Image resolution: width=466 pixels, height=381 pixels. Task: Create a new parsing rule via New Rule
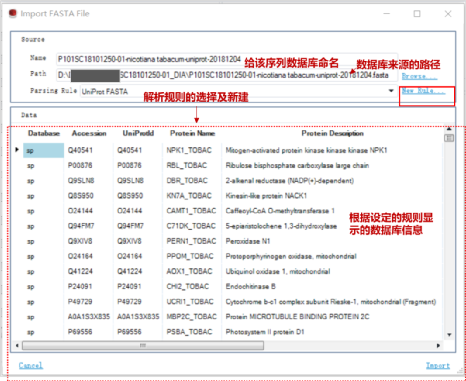423,91
